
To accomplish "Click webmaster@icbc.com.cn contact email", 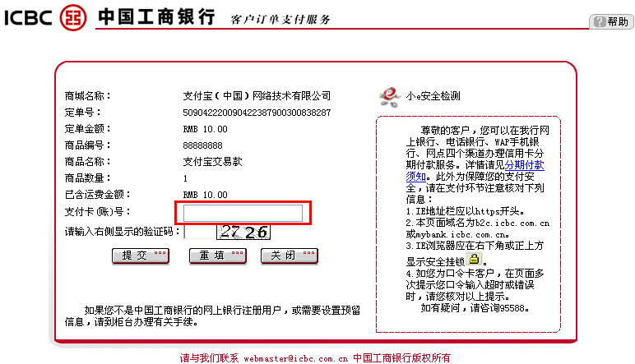I will tap(295, 358).
